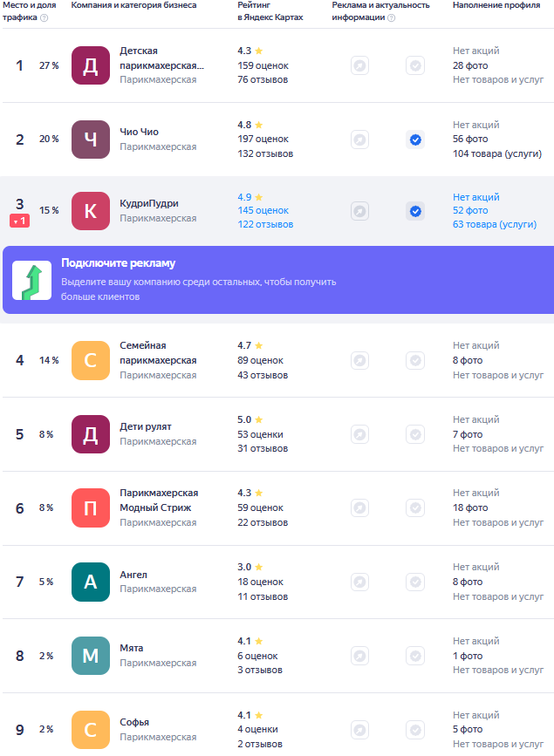Click the advertising icon in Софья row
Screen dimensions: 554x756
pos(360,730)
